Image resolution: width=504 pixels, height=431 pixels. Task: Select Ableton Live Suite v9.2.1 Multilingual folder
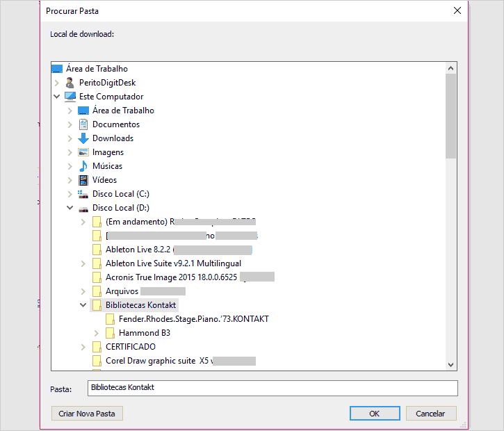coord(174,263)
